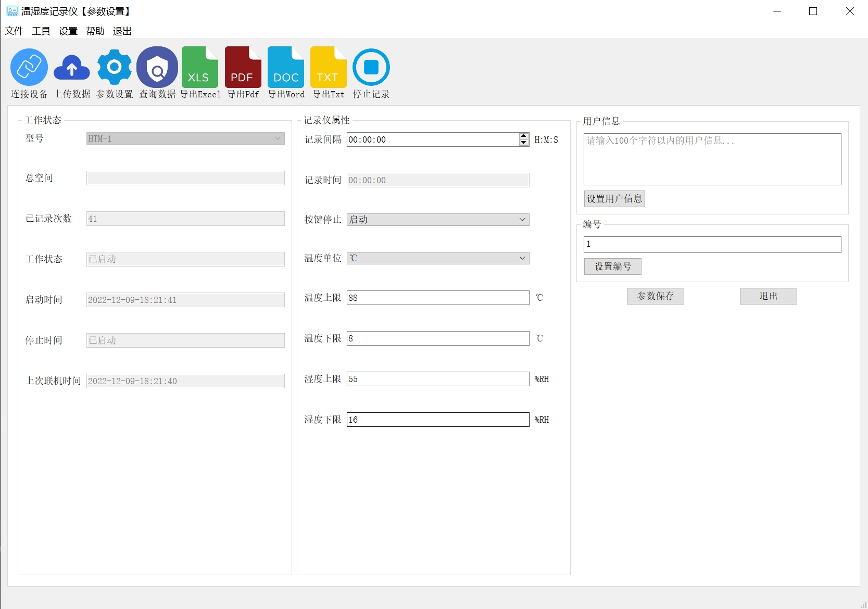Expand the 温度单位 ℃ dropdown
The width and height of the screenshot is (868, 609).
click(438, 258)
